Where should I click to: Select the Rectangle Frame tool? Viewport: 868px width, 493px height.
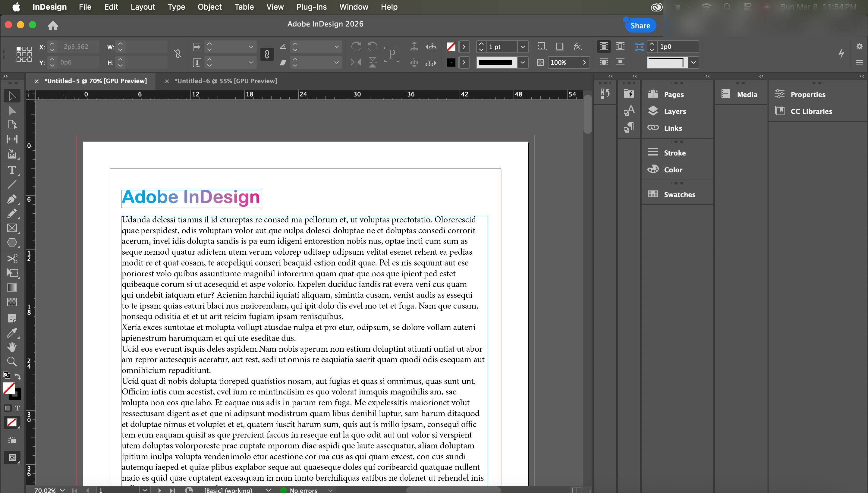pos(12,228)
